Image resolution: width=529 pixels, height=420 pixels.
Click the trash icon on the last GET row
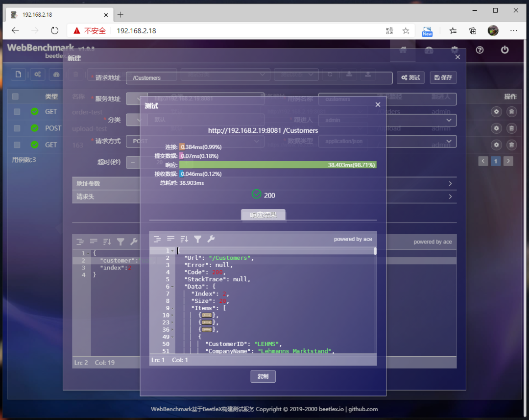tap(511, 145)
